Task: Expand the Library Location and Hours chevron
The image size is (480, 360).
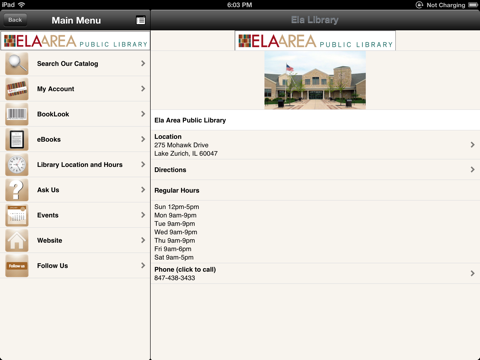Action: [143, 165]
